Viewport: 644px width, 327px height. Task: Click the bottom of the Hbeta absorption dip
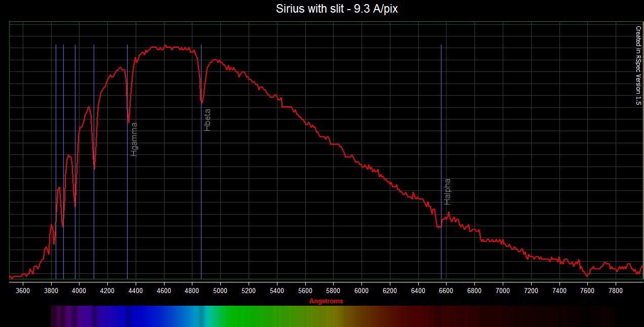tap(202, 103)
